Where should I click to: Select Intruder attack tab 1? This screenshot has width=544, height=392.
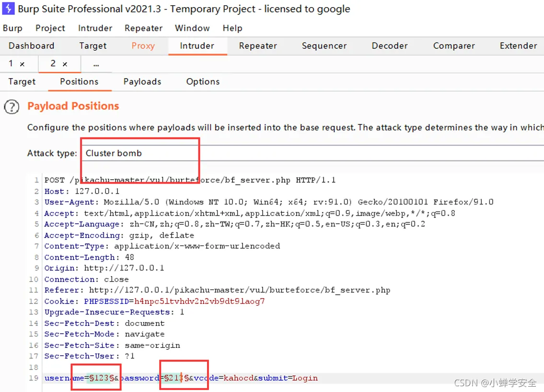[x=11, y=63]
